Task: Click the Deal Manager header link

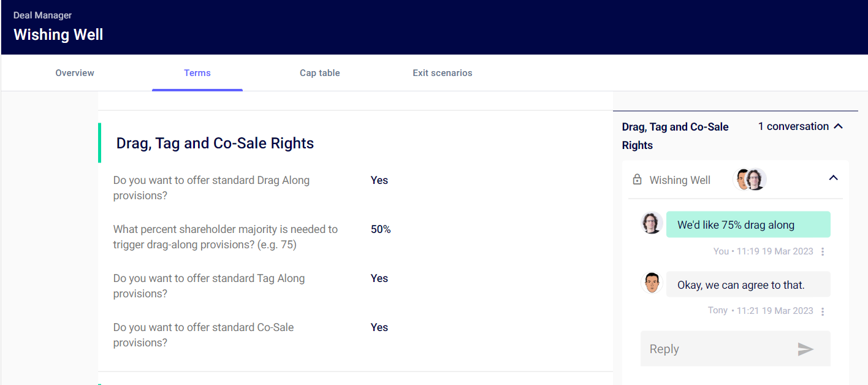Action: click(x=42, y=15)
